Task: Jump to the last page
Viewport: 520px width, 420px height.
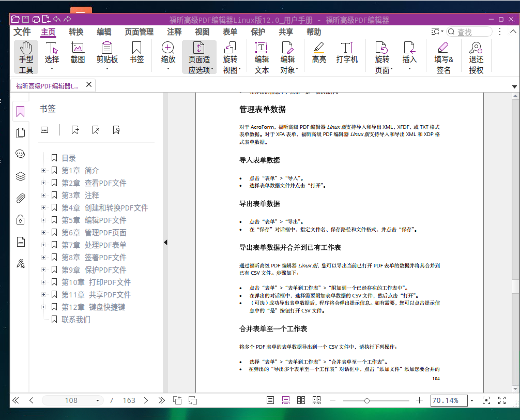Action: (161, 400)
